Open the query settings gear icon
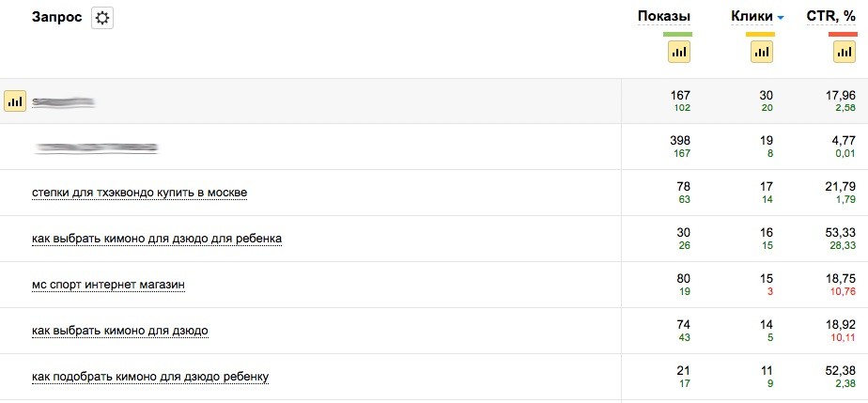This screenshot has width=868, height=403. [x=101, y=18]
